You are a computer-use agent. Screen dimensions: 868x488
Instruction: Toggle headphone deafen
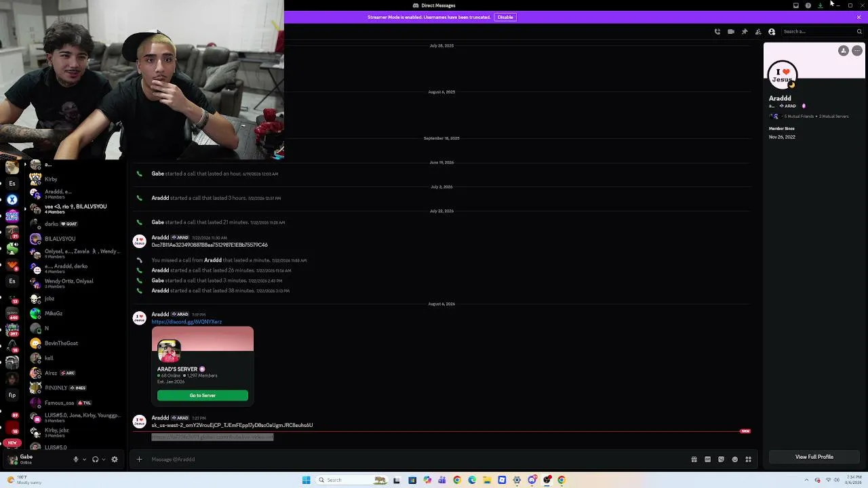[x=95, y=460]
